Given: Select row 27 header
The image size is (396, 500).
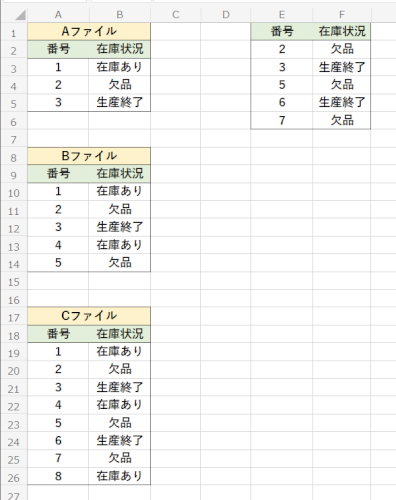Looking at the screenshot, I should tap(14, 495).
